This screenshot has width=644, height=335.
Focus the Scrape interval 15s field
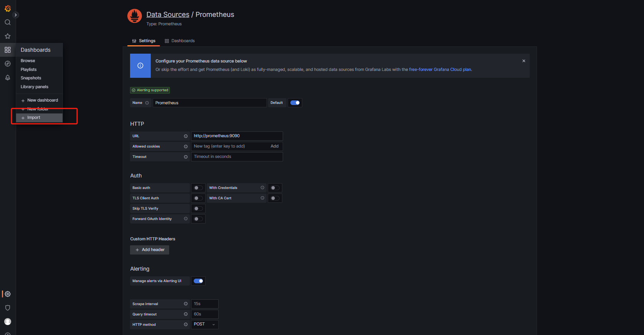point(204,304)
